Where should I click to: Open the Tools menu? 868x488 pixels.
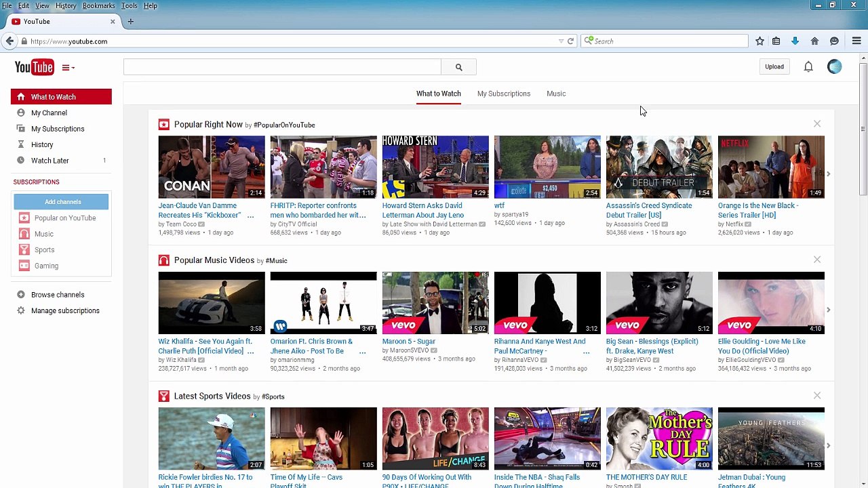point(129,5)
